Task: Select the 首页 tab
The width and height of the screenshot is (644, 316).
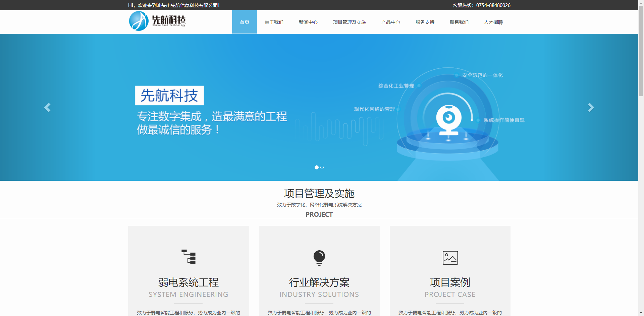Action: [x=244, y=22]
